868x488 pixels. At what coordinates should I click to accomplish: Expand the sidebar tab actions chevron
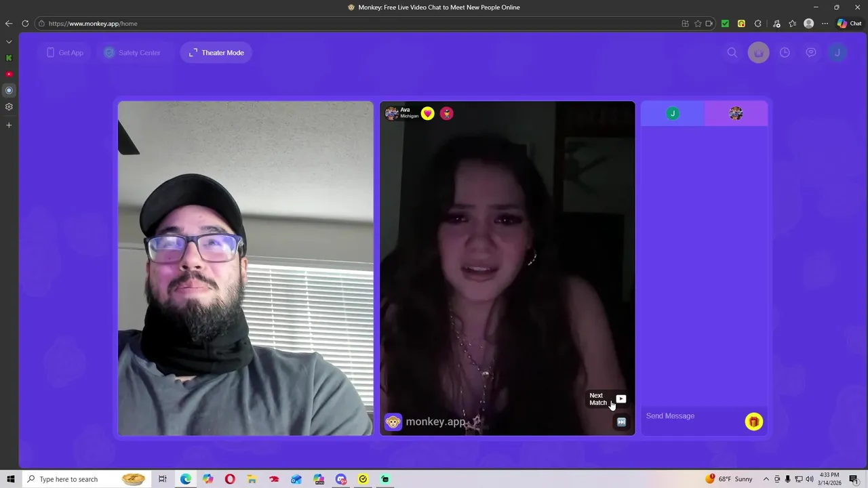point(9,42)
